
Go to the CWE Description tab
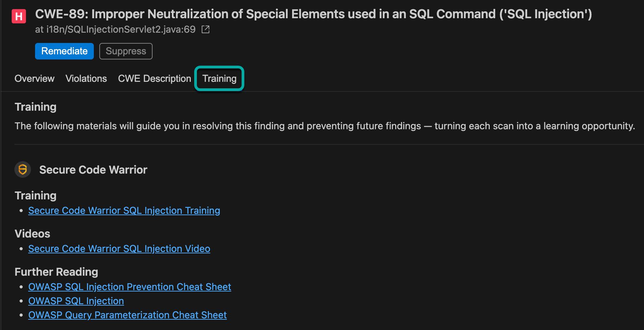click(x=154, y=79)
